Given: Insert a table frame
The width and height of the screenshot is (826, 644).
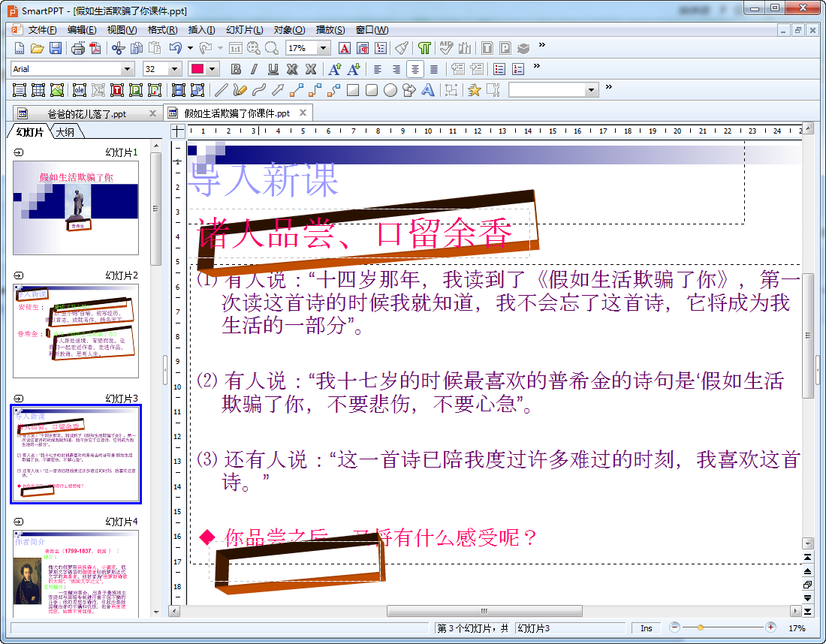Looking at the screenshot, I should (38, 90).
